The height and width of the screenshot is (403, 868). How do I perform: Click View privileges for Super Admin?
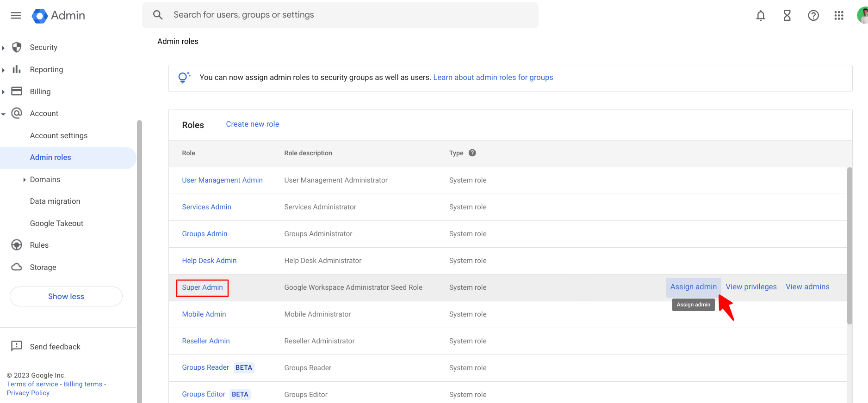point(751,287)
